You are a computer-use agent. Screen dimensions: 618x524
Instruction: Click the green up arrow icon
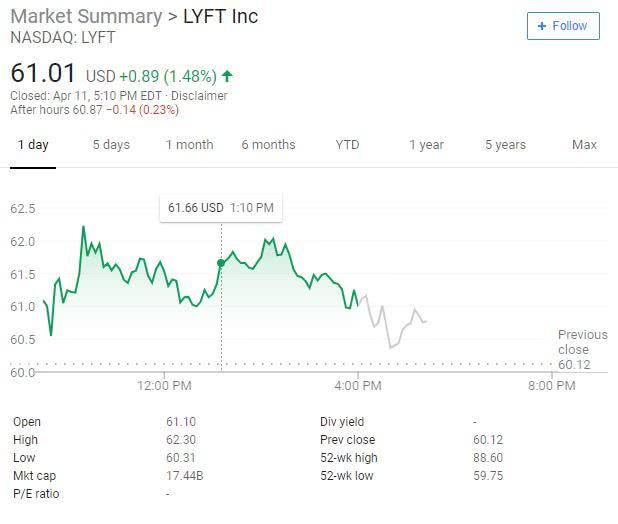click(x=228, y=76)
